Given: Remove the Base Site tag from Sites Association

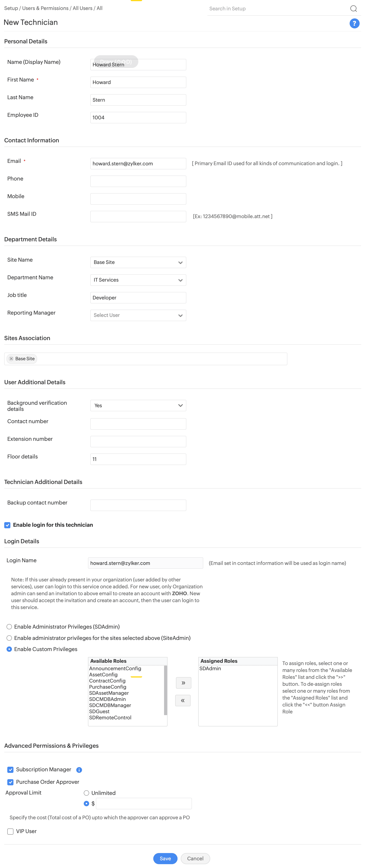Looking at the screenshot, I should tap(11, 359).
